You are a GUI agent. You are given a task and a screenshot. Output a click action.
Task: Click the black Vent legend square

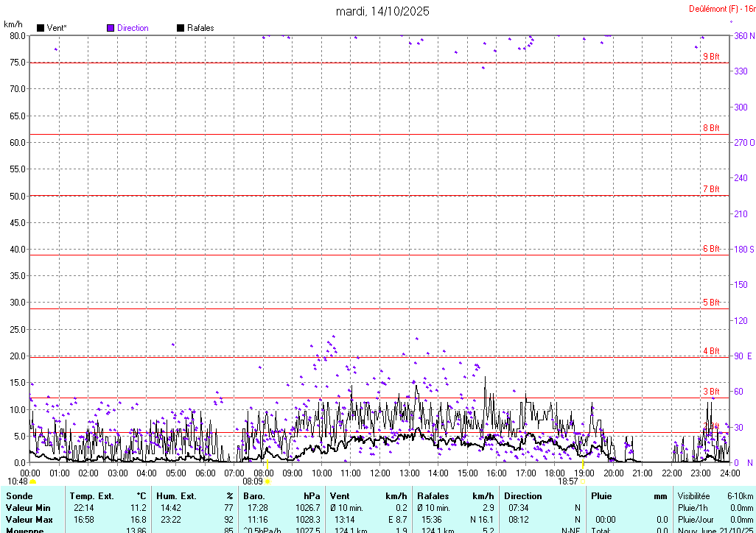(x=41, y=28)
